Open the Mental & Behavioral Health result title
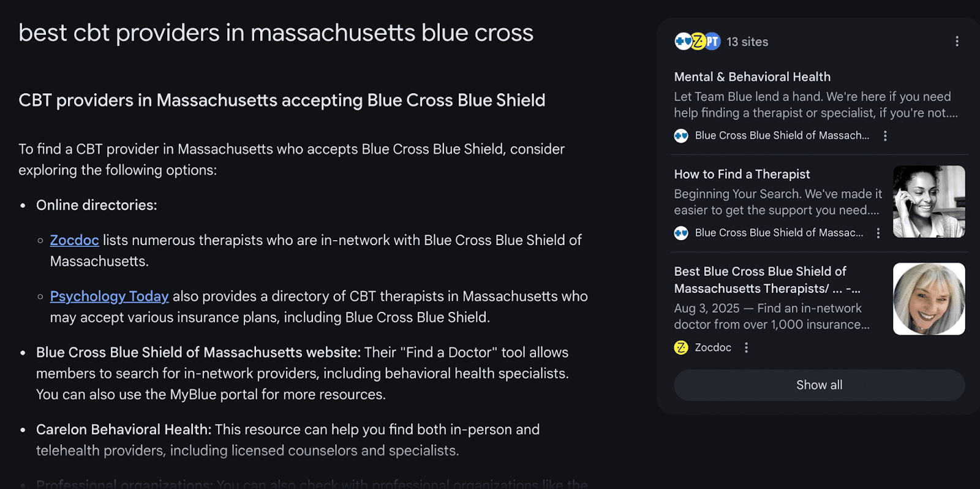The image size is (980, 489). (752, 77)
